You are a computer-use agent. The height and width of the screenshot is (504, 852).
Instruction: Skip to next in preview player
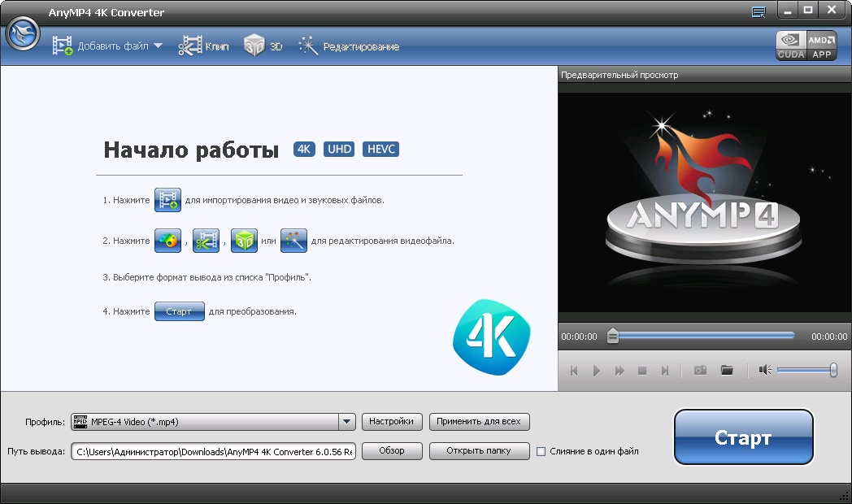[664, 371]
